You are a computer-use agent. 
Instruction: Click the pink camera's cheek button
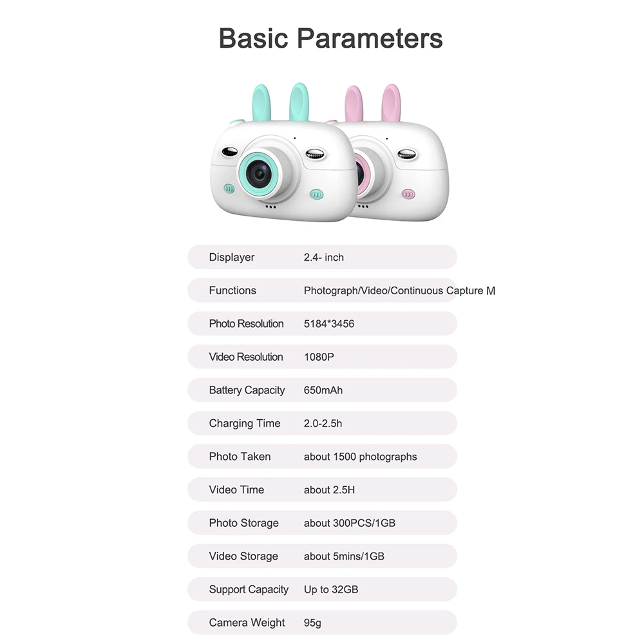pos(408,194)
